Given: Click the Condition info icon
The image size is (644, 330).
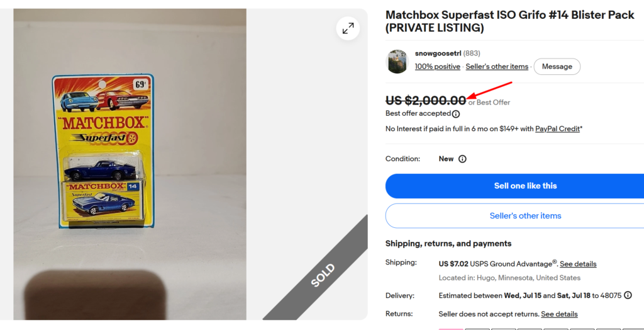Looking at the screenshot, I should coord(462,159).
